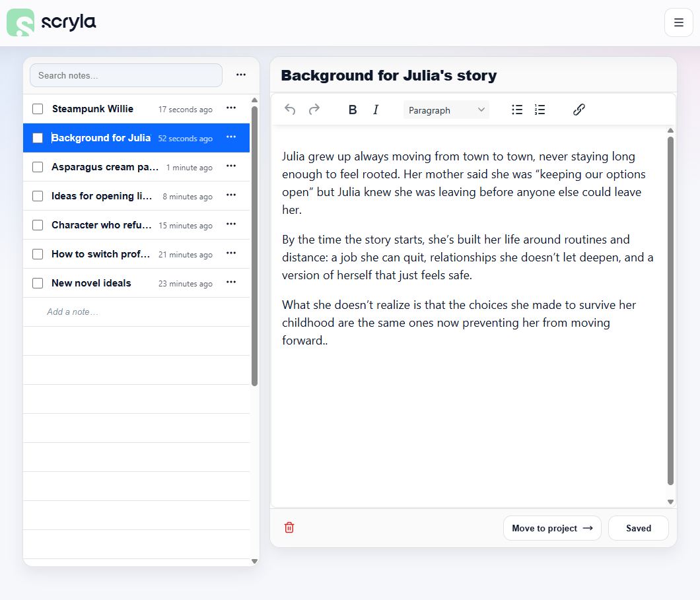700x600 pixels.
Task: Open the Character who refu... note
Action: [x=102, y=225]
